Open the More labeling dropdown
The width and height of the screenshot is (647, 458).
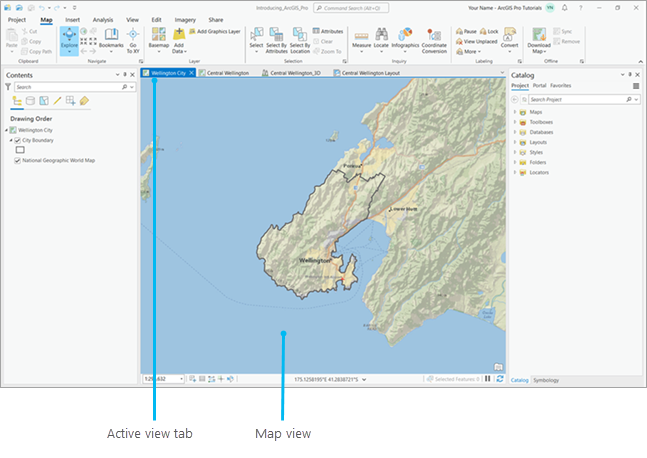point(468,52)
